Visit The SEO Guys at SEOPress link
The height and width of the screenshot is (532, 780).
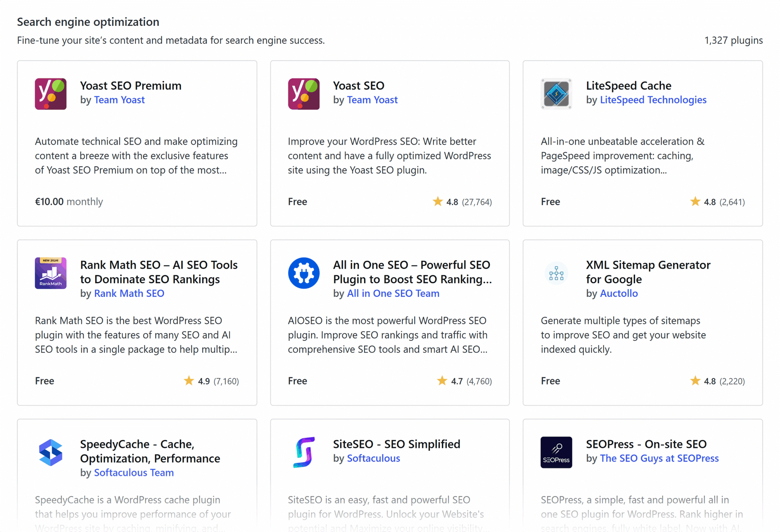[x=659, y=458]
